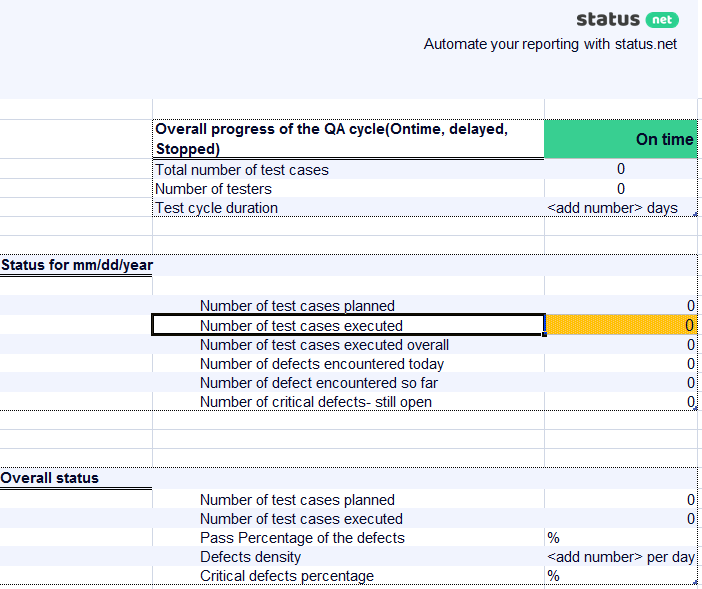Open the 'Automate your reporting with status.net' link
This screenshot has width=702, height=589.
(x=550, y=44)
